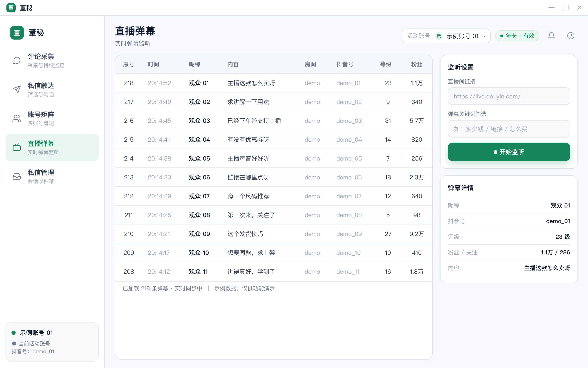
Task: Click the comment 主播声音好好听
Action: pos(248,158)
